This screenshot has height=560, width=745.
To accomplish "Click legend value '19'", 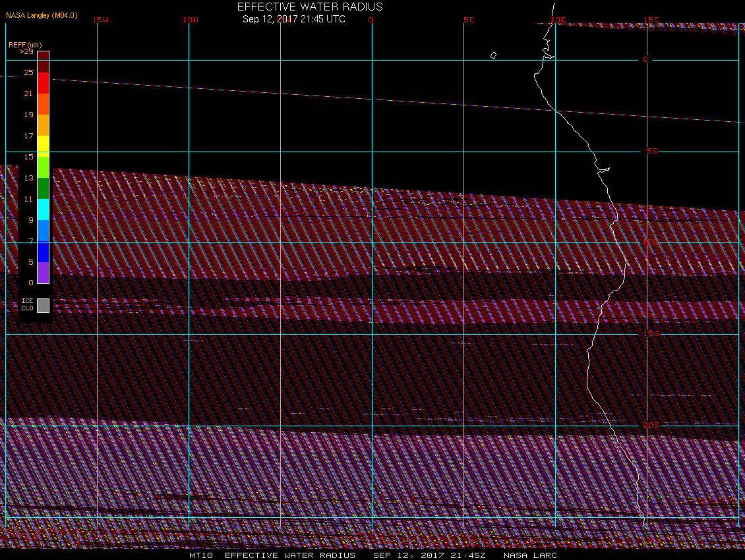I will (x=28, y=115).
